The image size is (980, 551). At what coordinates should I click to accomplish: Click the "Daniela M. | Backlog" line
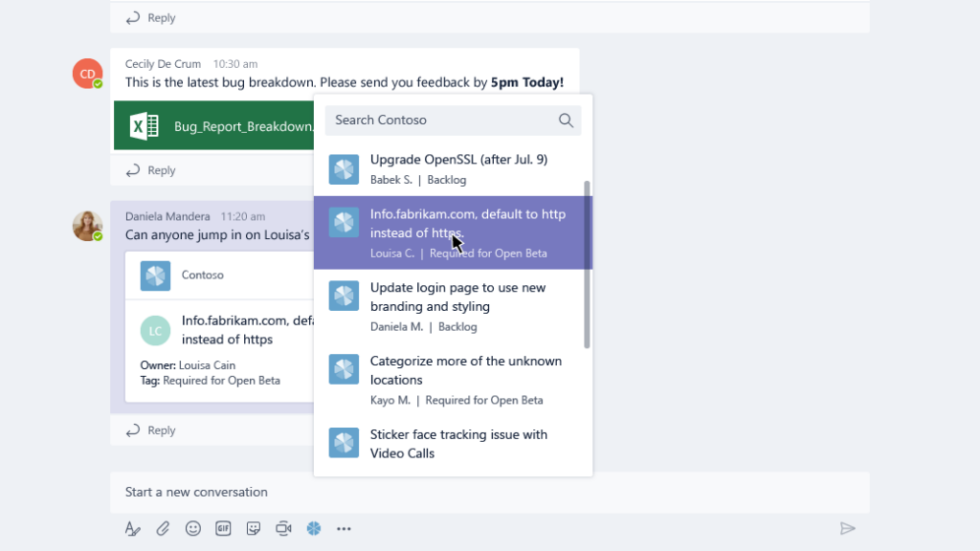click(423, 327)
